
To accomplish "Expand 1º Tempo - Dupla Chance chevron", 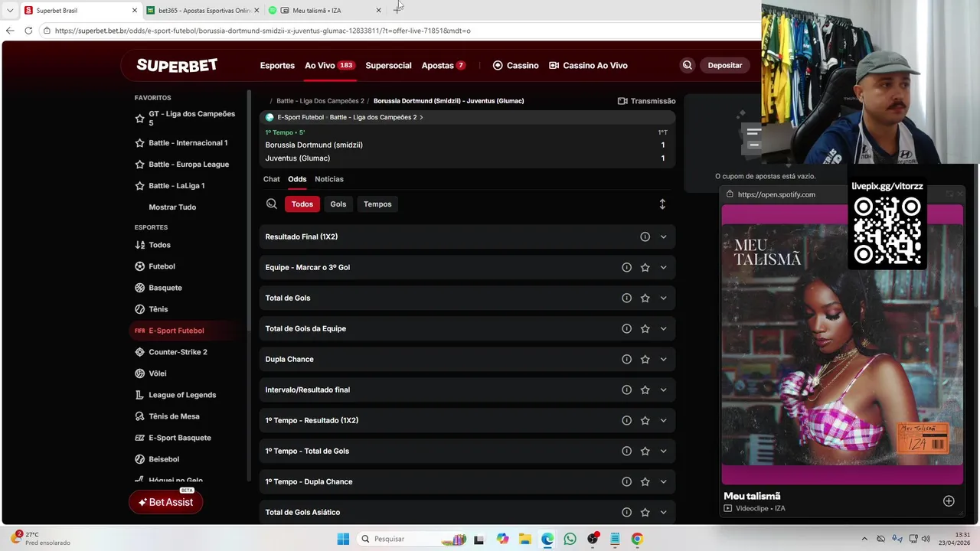I will [x=663, y=481].
